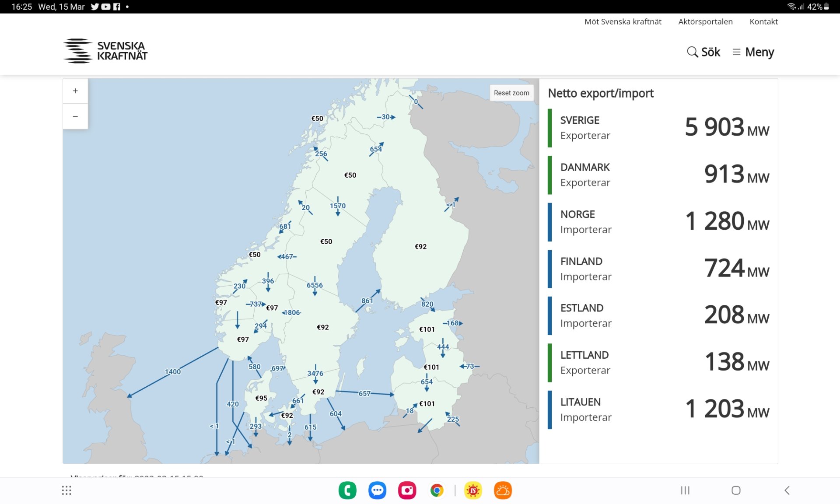Click the 6556 flow arrow on map

pos(315,286)
